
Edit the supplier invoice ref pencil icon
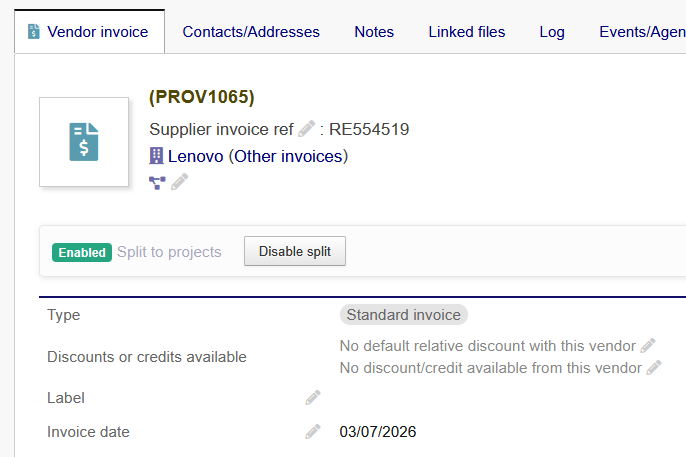point(307,129)
